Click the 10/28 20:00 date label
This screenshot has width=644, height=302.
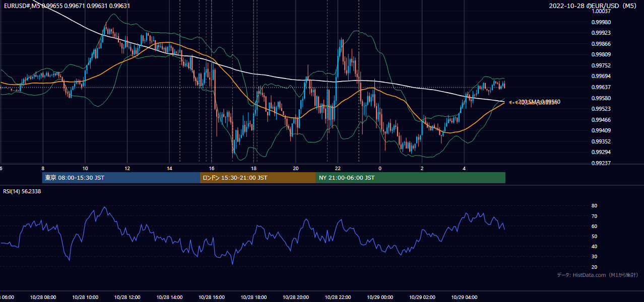pos(295,297)
